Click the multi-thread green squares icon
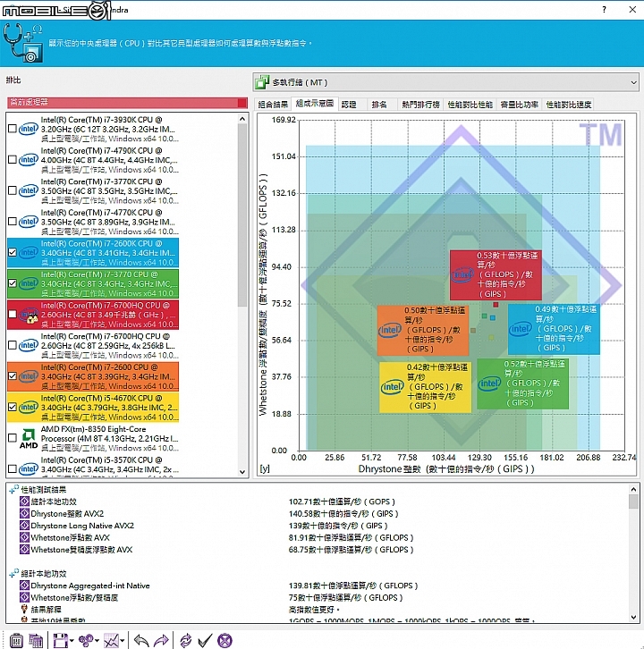This screenshot has width=644, height=649. tap(262, 82)
